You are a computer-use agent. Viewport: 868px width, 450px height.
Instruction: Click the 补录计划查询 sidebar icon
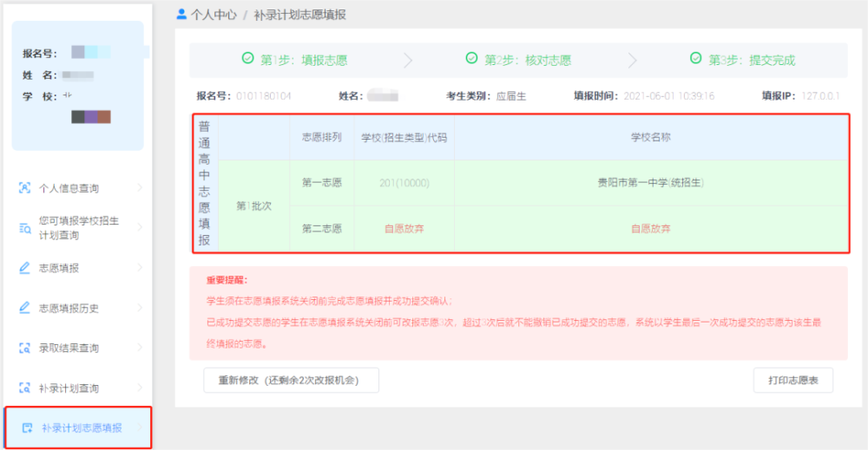tap(25, 388)
